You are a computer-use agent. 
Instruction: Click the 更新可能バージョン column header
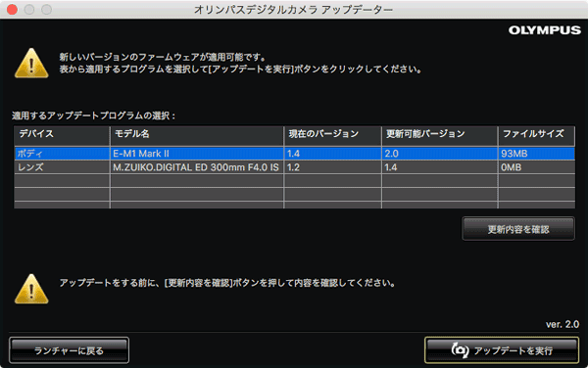point(440,135)
